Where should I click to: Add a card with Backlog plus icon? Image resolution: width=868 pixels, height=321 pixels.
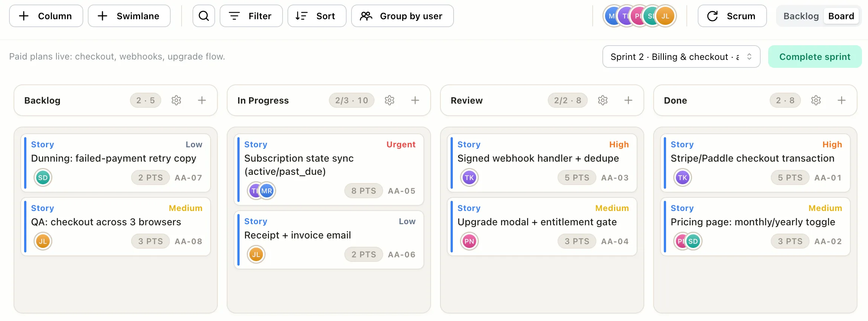pyautogui.click(x=202, y=100)
